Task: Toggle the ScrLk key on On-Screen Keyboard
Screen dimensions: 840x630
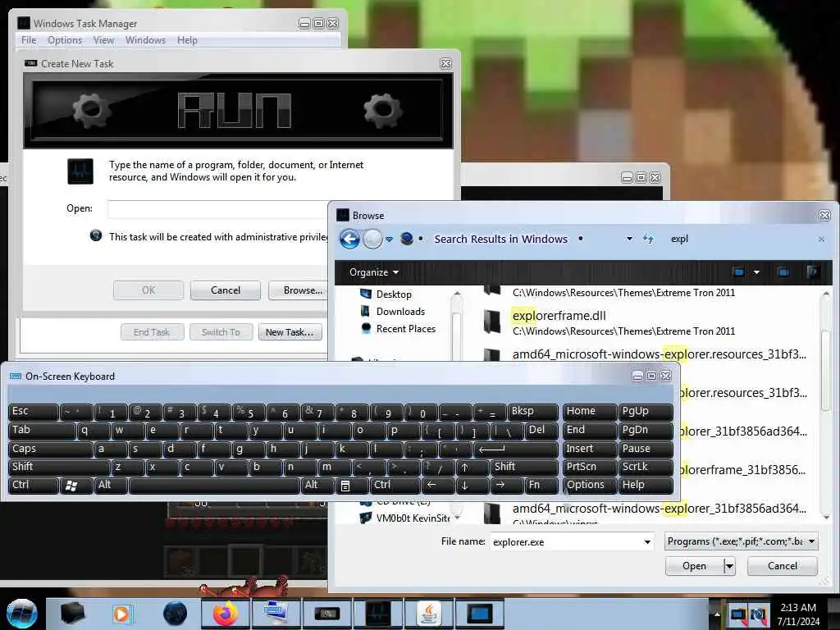Action: [646, 467]
